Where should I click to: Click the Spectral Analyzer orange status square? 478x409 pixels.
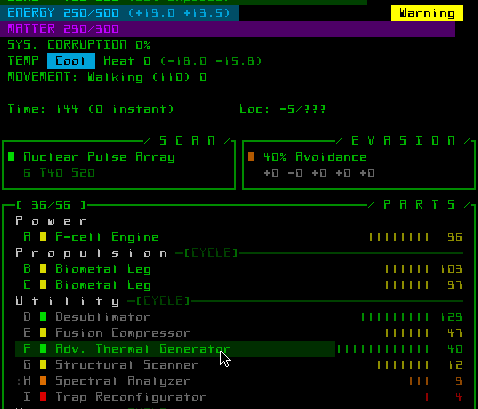43,381
